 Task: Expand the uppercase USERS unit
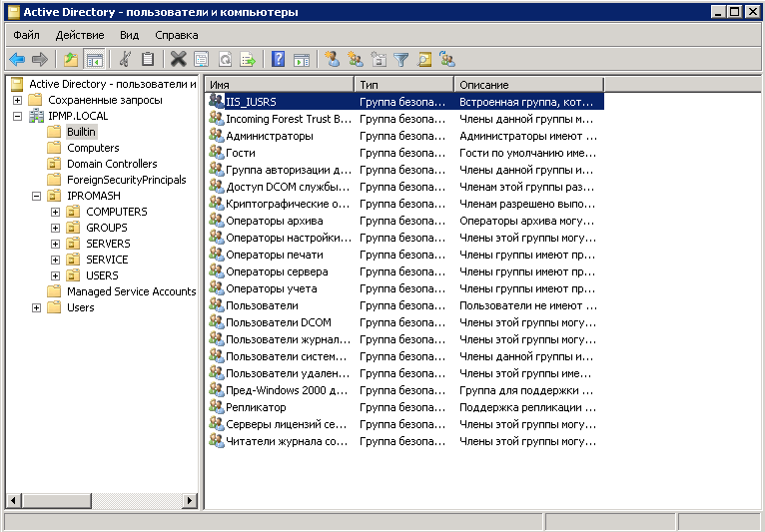click(x=55, y=276)
